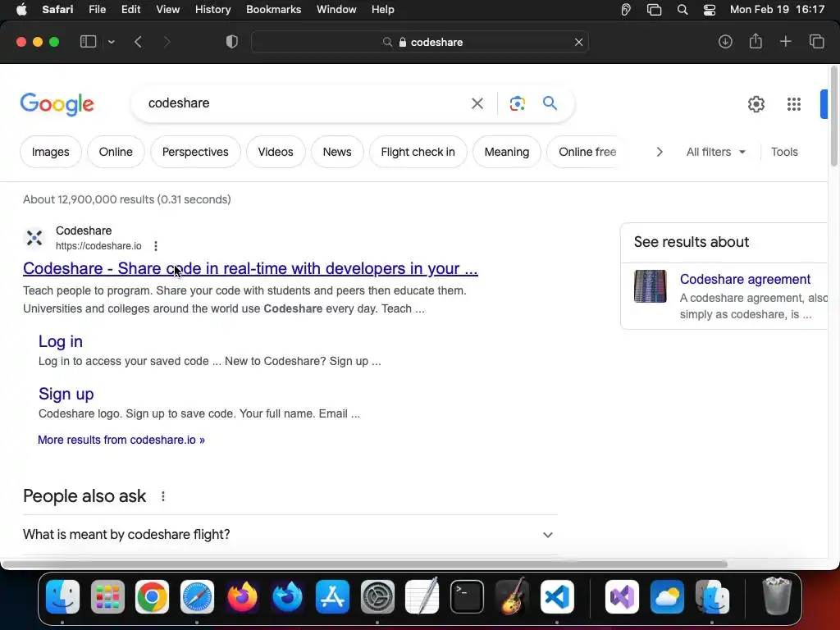Open the Apple menu
Image resolution: width=840 pixels, height=630 pixels.
21,10
